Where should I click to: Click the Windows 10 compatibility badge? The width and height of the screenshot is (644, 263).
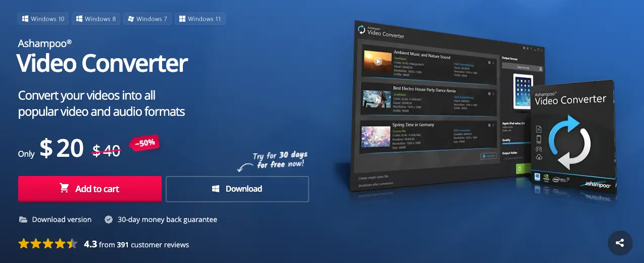point(43,19)
